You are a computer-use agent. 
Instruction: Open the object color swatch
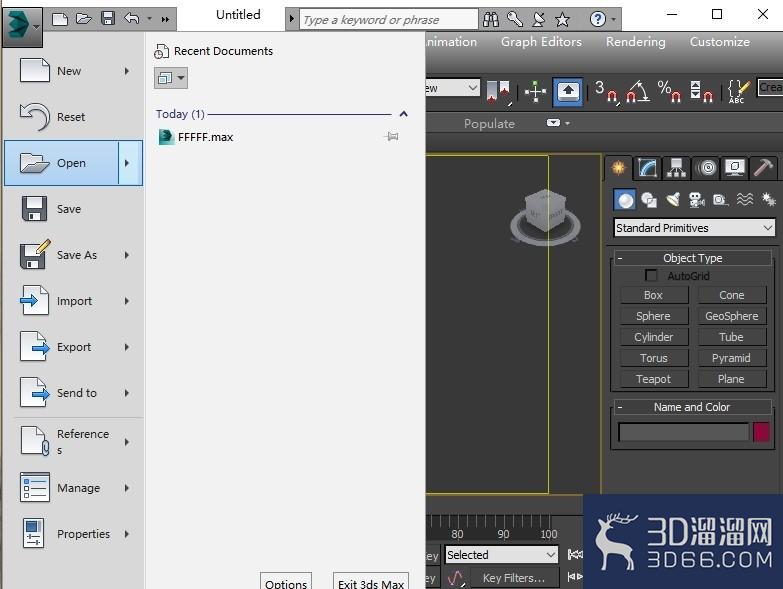pos(762,432)
